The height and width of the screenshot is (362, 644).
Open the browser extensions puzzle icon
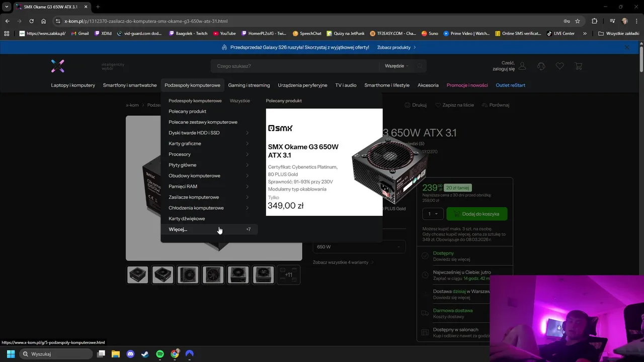[594, 21]
